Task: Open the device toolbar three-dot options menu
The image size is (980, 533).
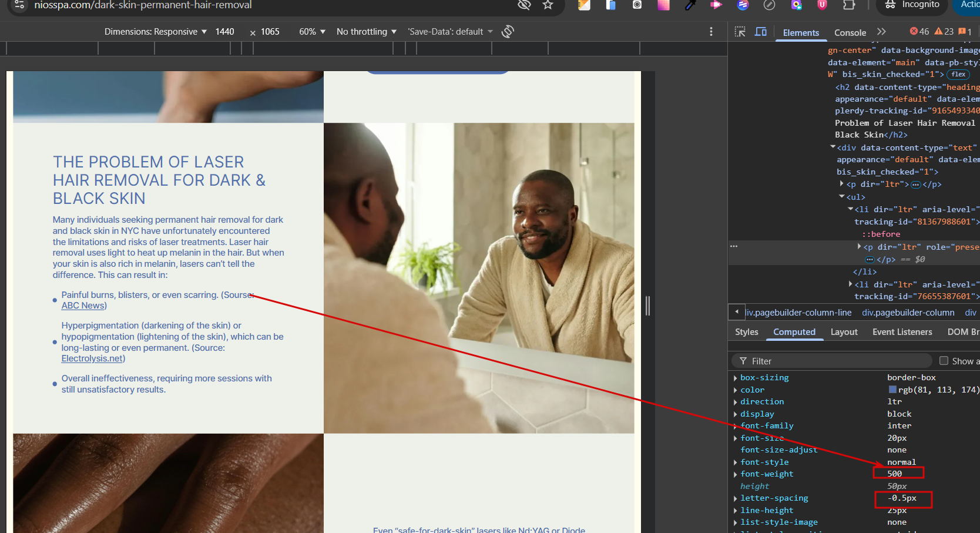Action: tap(711, 32)
